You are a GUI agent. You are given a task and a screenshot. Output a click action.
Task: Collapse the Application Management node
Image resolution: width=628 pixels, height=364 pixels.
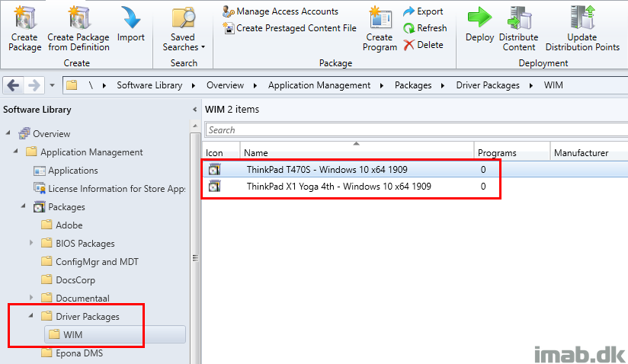[16, 151]
